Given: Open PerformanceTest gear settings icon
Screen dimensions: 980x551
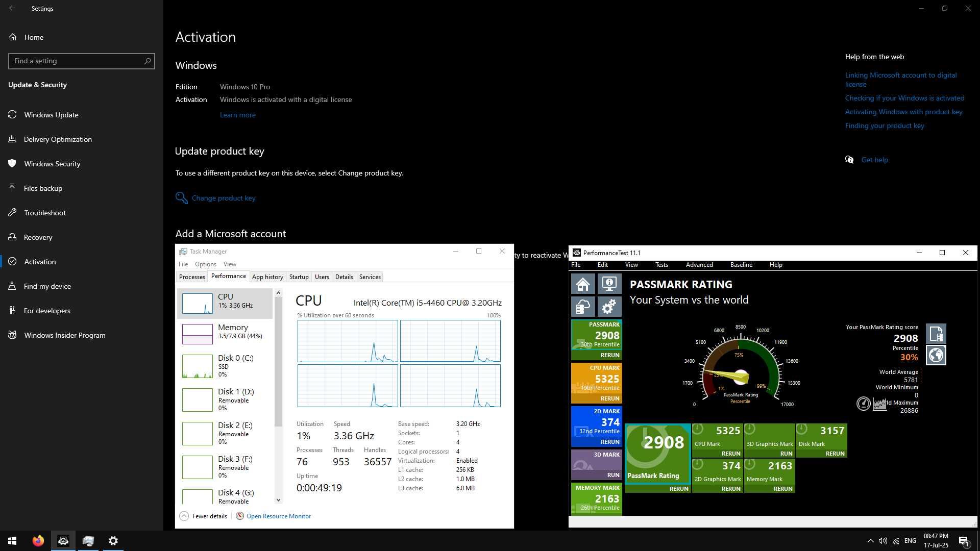Looking at the screenshot, I should point(609,307).
